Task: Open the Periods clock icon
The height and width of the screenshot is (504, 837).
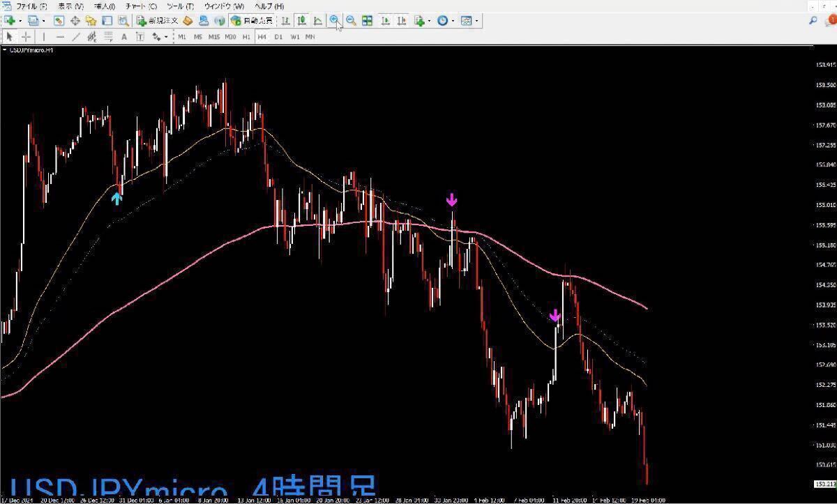Action: (x=442, y=20)
